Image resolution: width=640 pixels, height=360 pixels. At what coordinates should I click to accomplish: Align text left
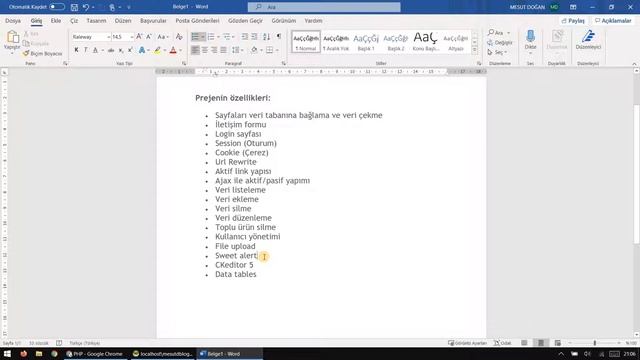[x=195, y=50]
